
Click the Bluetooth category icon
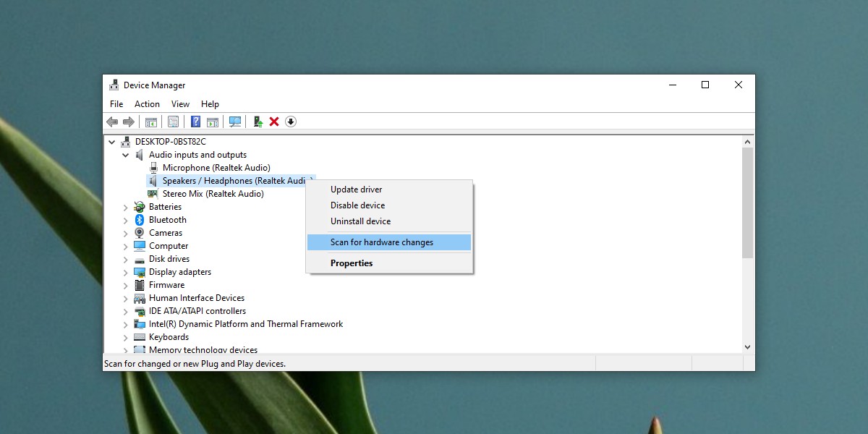(x=140, y=220)
